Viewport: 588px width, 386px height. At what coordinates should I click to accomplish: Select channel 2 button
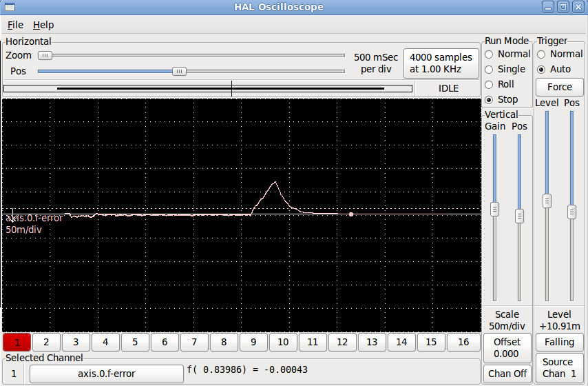46,342
